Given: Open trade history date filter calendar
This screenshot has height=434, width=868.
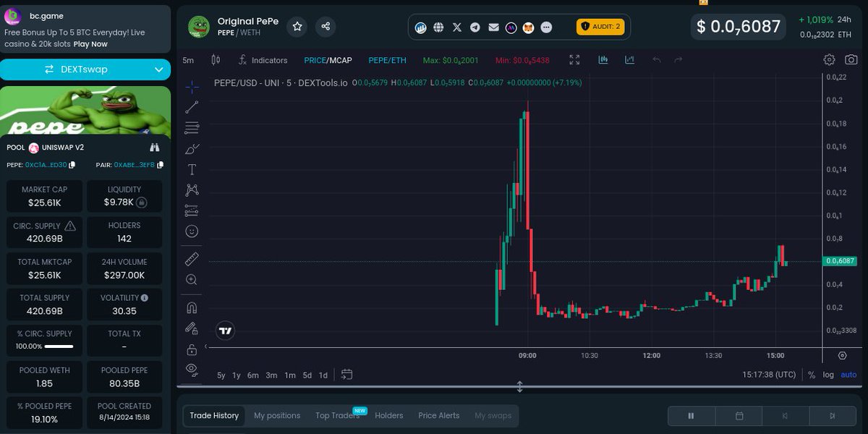Looking at the screenshot, I should (739, 416).
